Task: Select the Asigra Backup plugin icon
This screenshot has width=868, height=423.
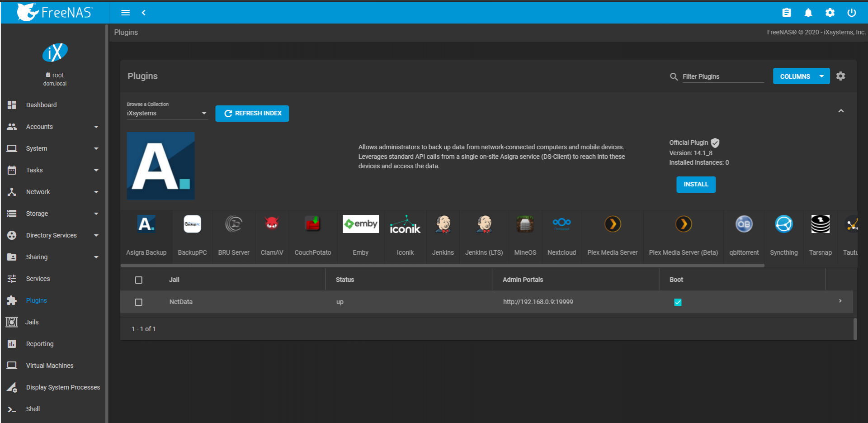Action: click(x=146, y=224)
